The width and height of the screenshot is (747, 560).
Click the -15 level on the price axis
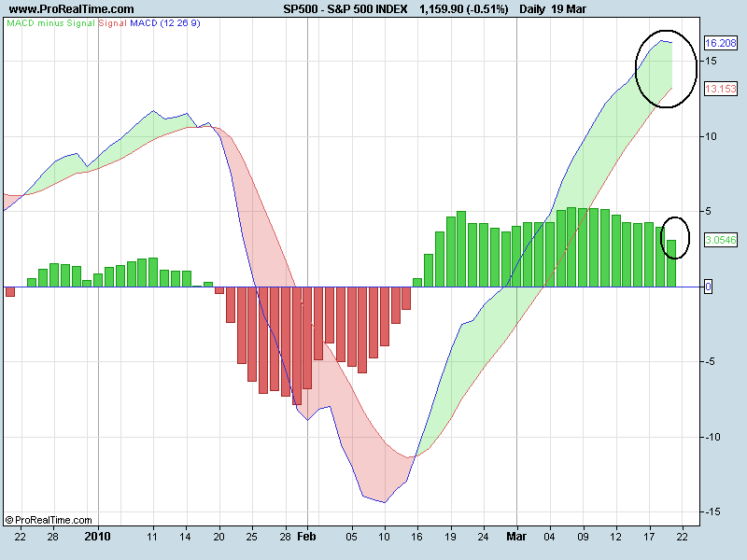pos(712,511)
